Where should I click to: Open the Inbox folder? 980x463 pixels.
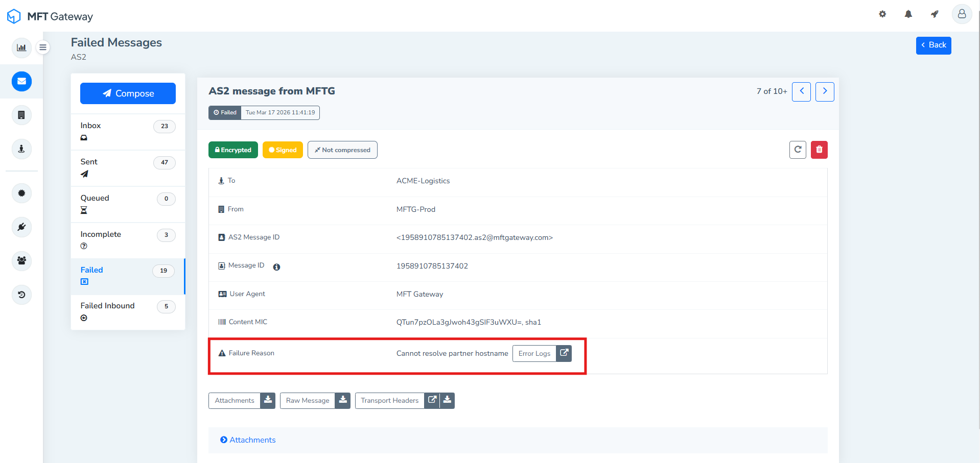128,131
